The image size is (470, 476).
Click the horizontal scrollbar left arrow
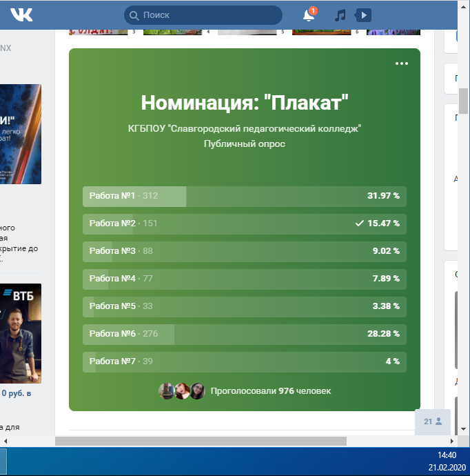[x=5, y=441]
